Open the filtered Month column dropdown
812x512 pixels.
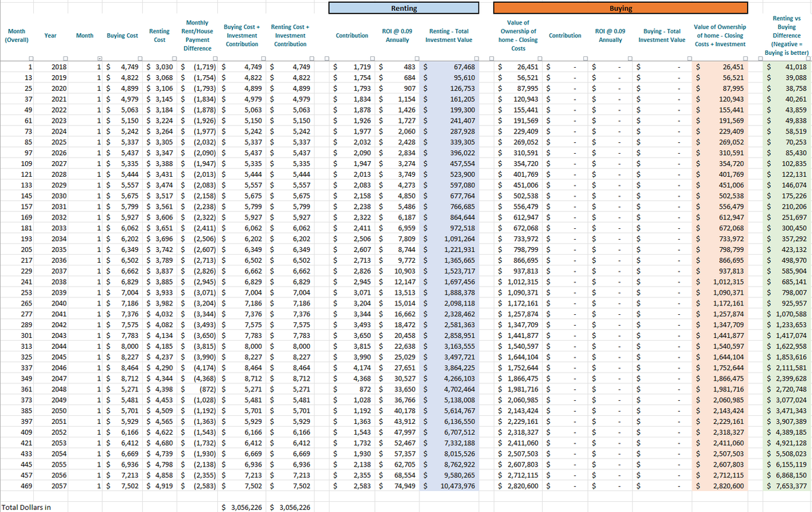(x=99, y=58)
